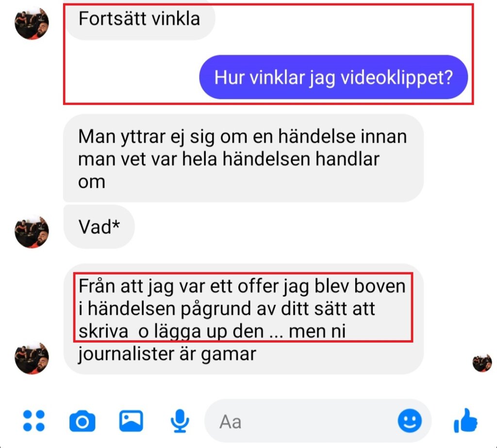This screenshot has width=497, height=448.
Task: Tap the microphone voice message icon
Action: [180, 421]
